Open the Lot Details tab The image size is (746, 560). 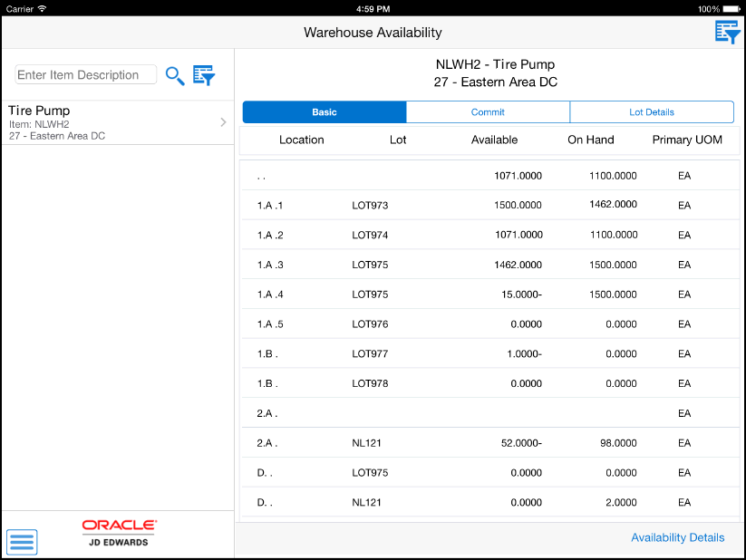tap(652, 112)
